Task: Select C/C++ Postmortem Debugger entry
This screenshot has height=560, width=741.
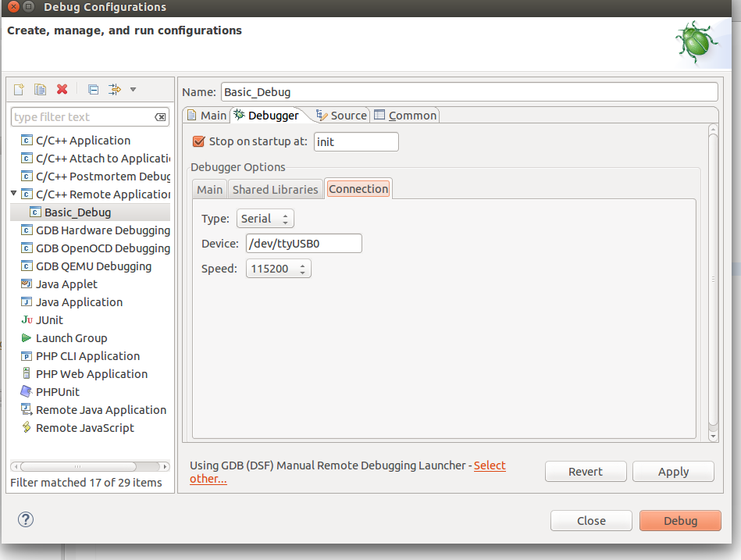Action: [103, 177]
